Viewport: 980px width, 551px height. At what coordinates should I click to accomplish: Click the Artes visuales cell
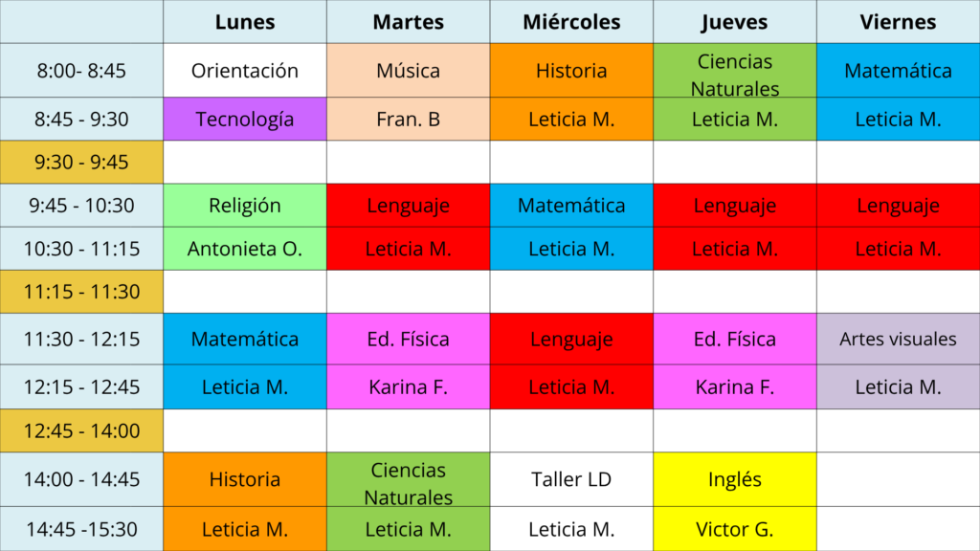point(898,339)
